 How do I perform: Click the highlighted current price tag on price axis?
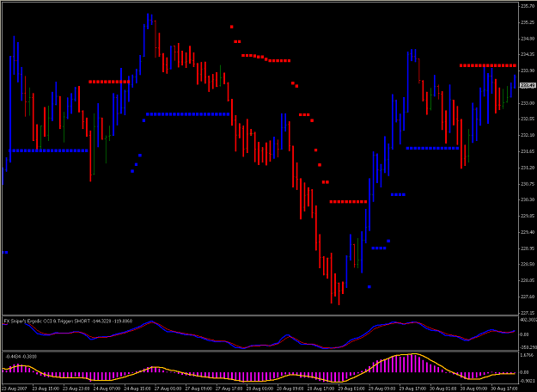pos(528,86)
